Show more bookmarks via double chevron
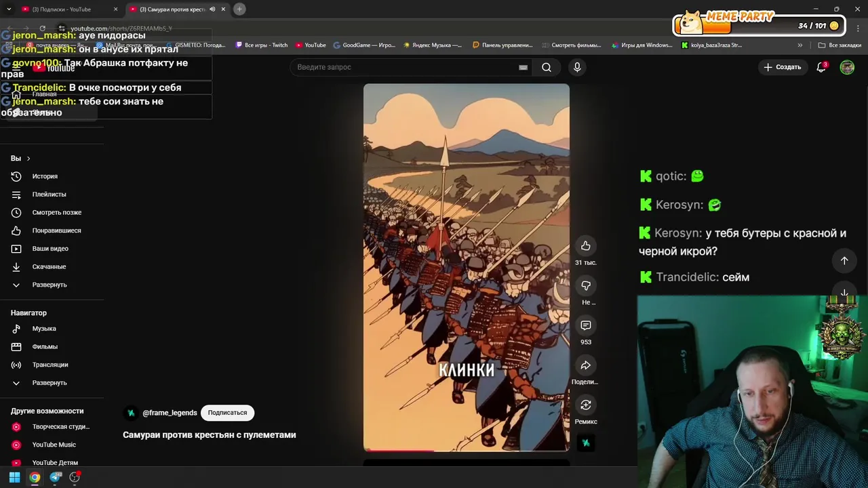868x488 pixels. (800, 45)
